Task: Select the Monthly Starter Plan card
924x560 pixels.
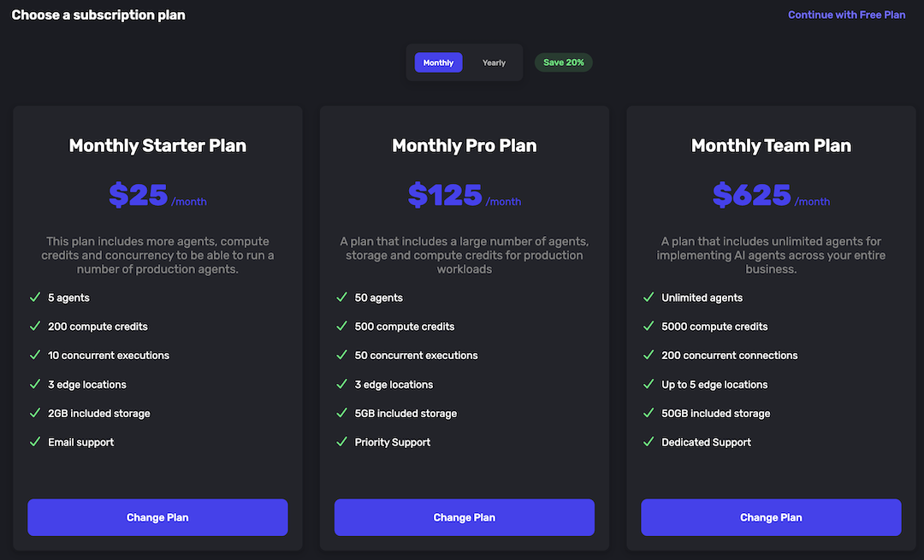Action: 157,145
